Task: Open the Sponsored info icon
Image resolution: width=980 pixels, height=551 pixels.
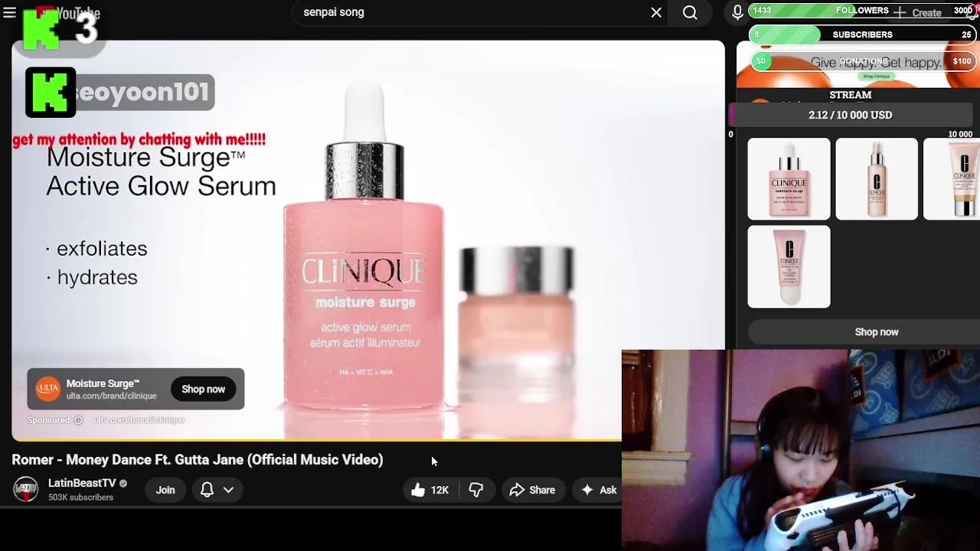Action: click(77, 420)
